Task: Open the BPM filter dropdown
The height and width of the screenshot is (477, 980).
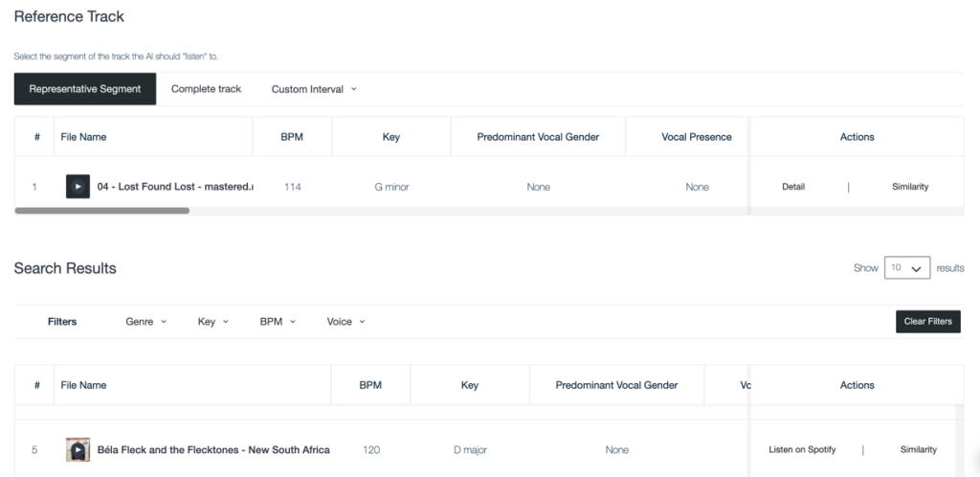Action: pos(278,322)
